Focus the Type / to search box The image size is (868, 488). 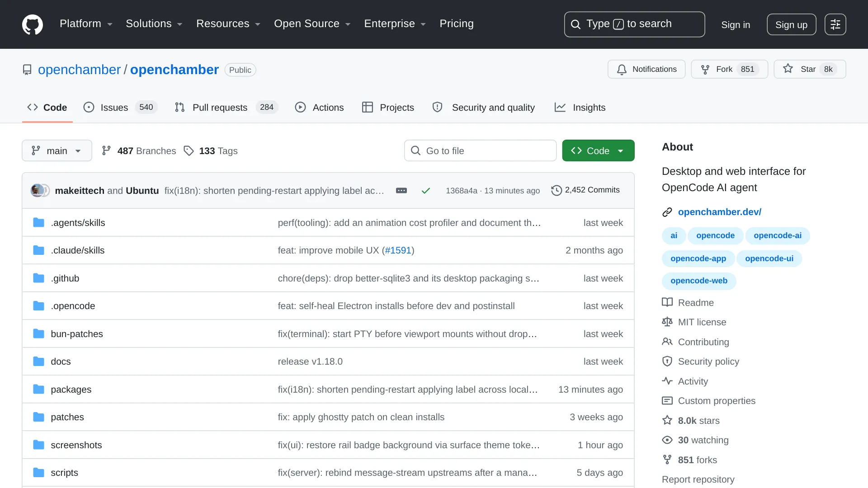tap(634, 24)
